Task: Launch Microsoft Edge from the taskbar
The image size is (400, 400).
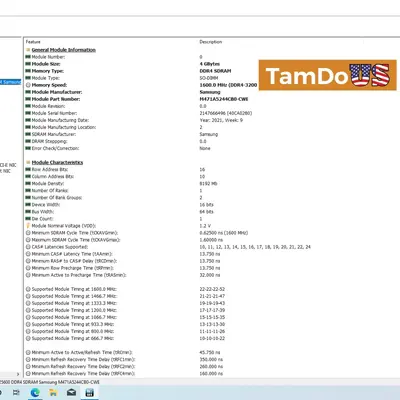Action: point(35,393)
